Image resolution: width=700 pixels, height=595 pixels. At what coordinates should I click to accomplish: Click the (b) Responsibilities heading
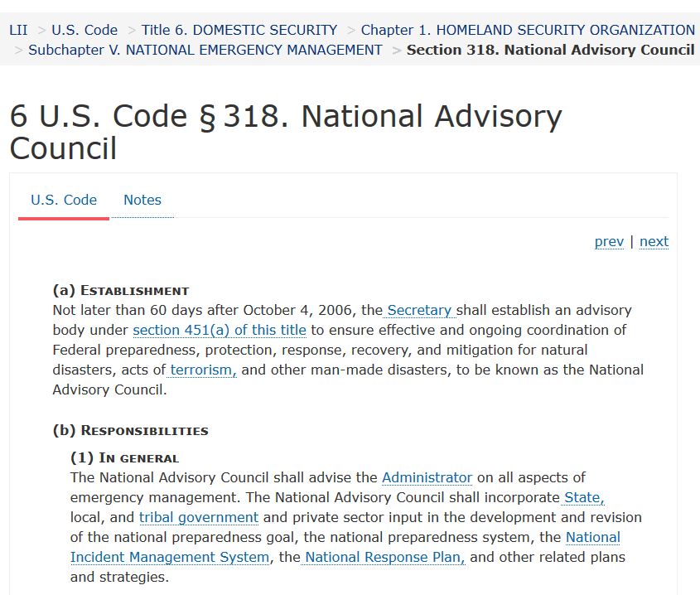[130, 430]
